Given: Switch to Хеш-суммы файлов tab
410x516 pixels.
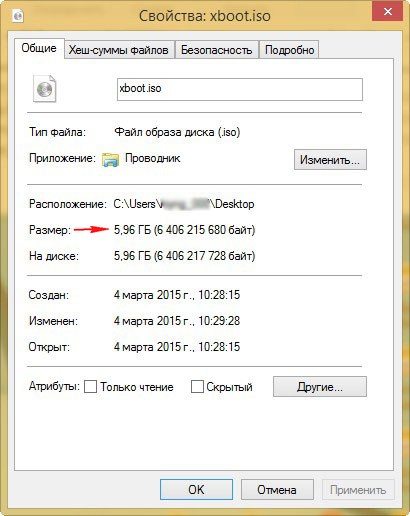Looking at the screenshot, I should (x=119, y=50).
